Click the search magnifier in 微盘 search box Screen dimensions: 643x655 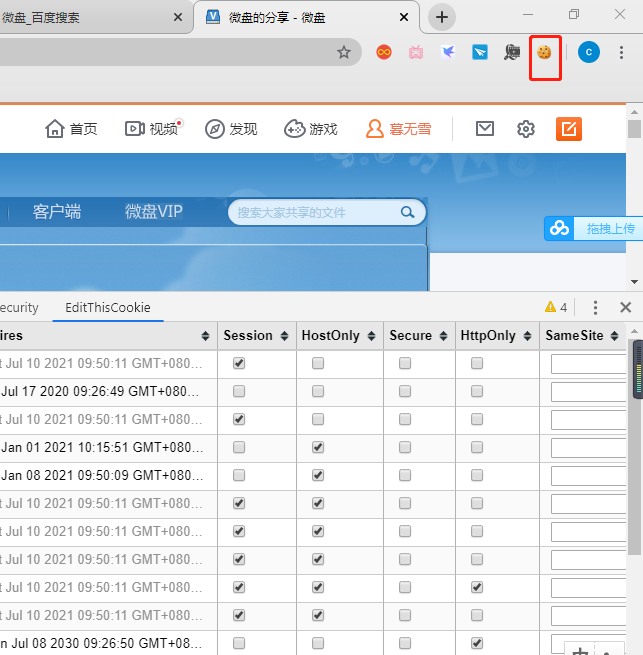click(x=407, y=212)
